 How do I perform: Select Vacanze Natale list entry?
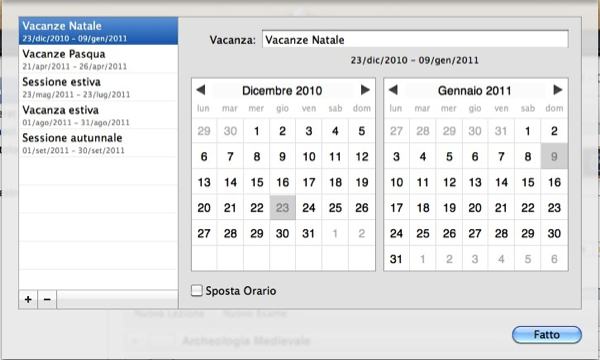(98, 31)
